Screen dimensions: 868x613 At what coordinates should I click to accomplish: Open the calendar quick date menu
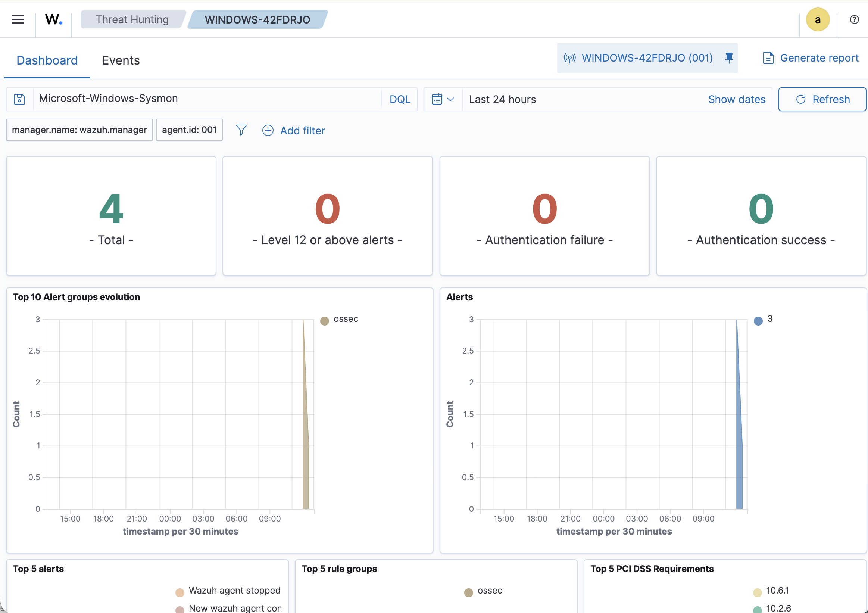[443, 99]
